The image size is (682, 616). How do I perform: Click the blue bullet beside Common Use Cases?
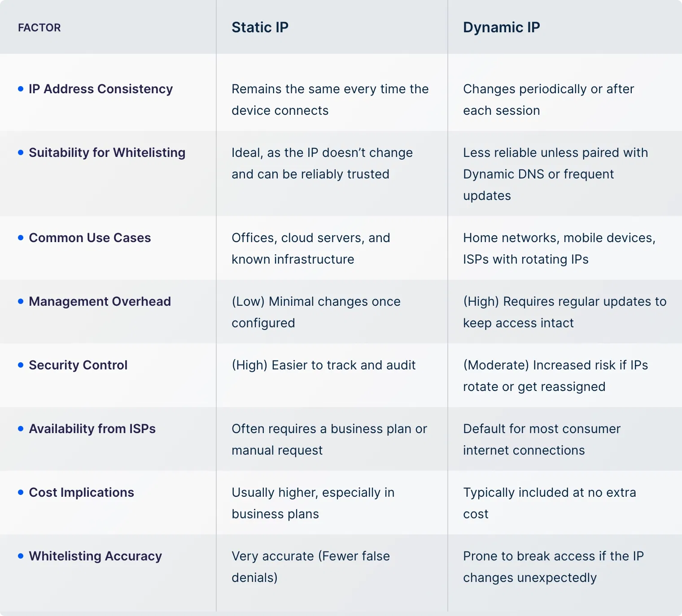pyautogui.click(x=21, y=238)
